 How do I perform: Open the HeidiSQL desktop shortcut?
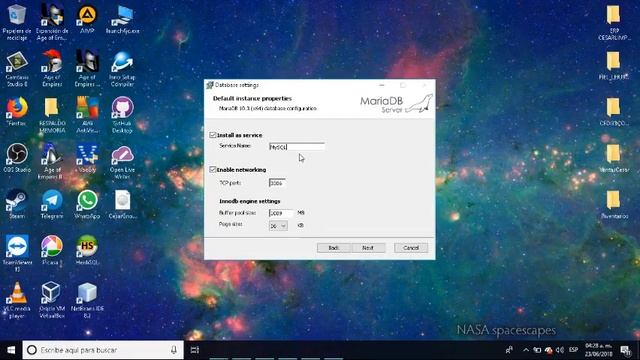pyautogui.click(x=87, y=250)
